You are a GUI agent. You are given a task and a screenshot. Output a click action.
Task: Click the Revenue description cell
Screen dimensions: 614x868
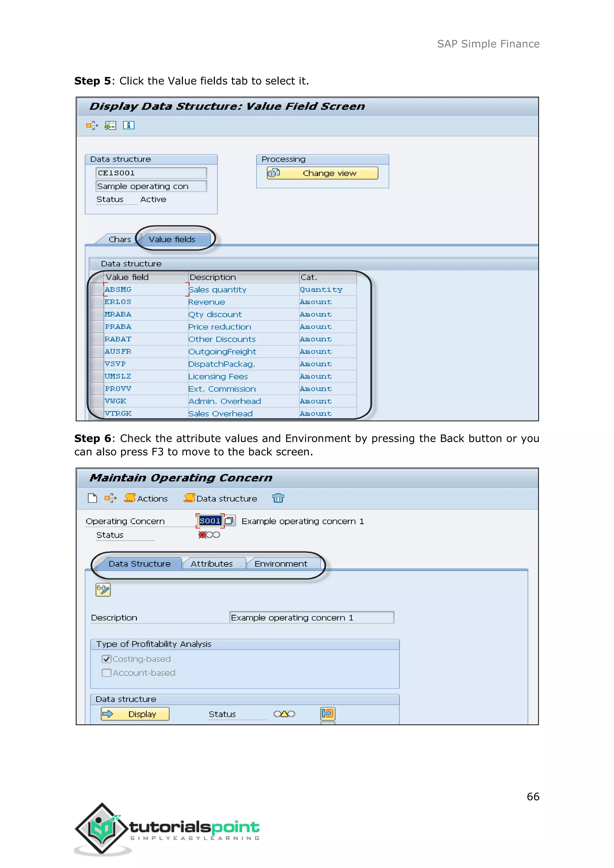point(243,302)
